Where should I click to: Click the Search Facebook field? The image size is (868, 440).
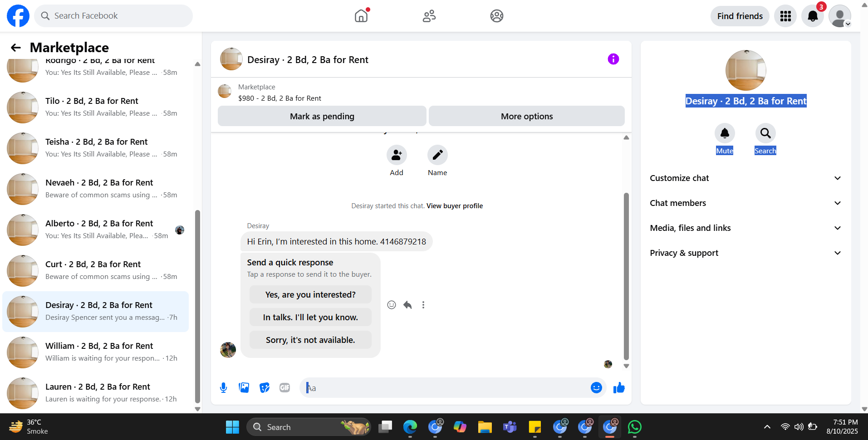113,16
